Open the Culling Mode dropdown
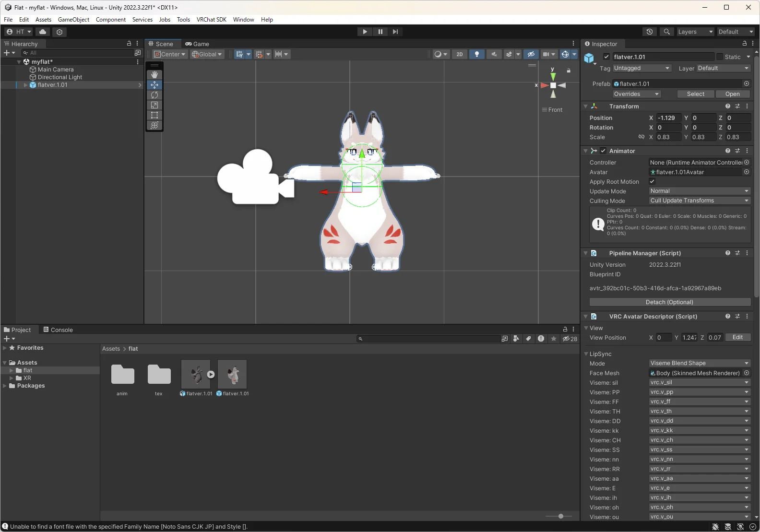Viewport: 760px width, 532px height. click(x=699, y=201)
